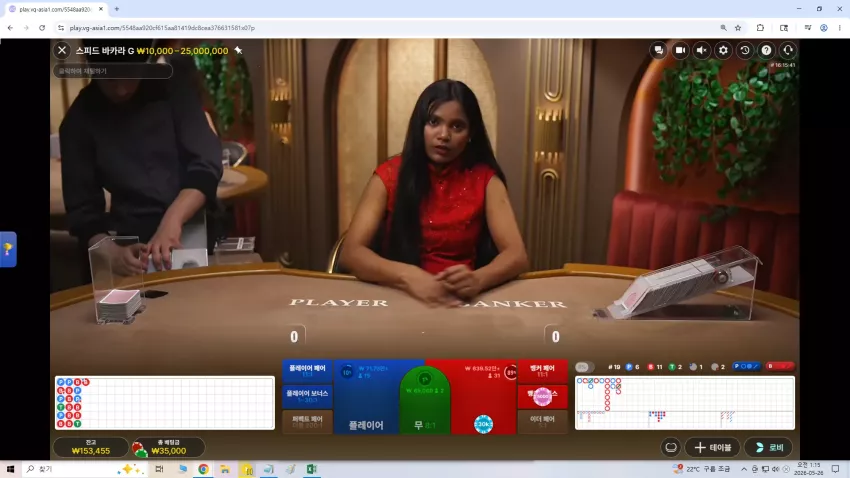The image size is (850, 478).
Task: Click the player prediction P button
Action: pos(746,366)
